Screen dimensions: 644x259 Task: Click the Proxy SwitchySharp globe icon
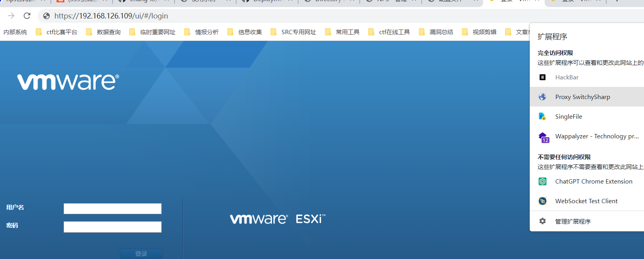click(542, 97)
